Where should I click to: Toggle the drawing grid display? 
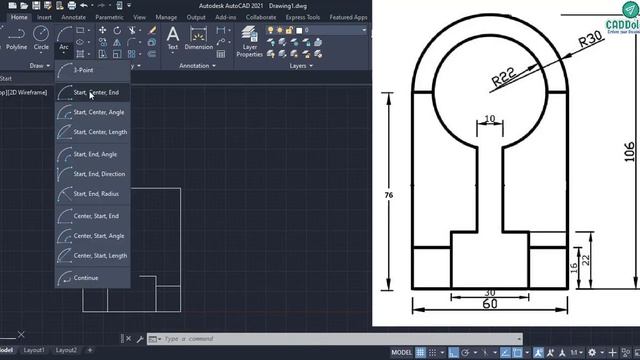420,353
